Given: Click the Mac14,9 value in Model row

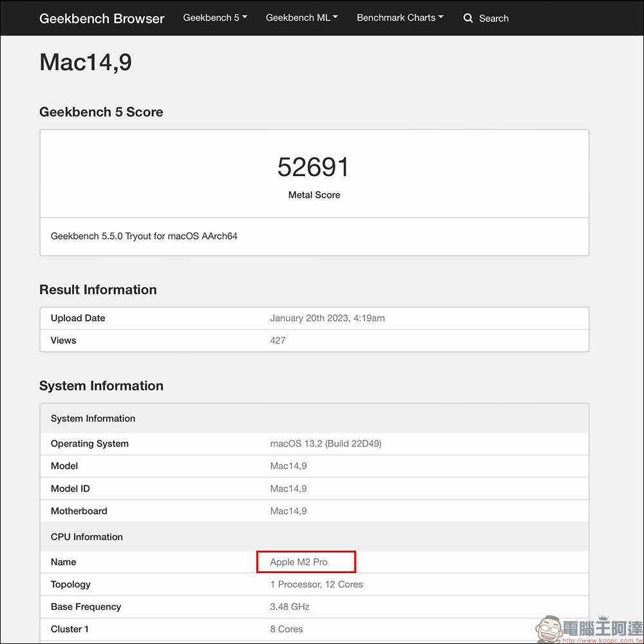Looking at the screenshot, I should [x=289, y=466].
